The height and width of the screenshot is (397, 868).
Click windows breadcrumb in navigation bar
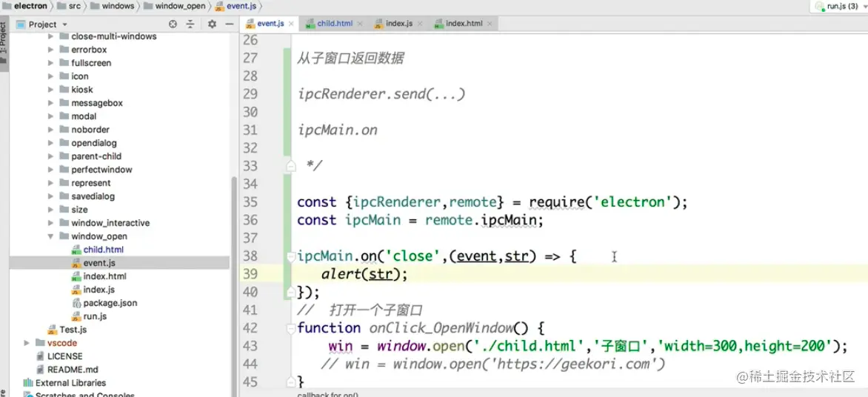(113, 6)
